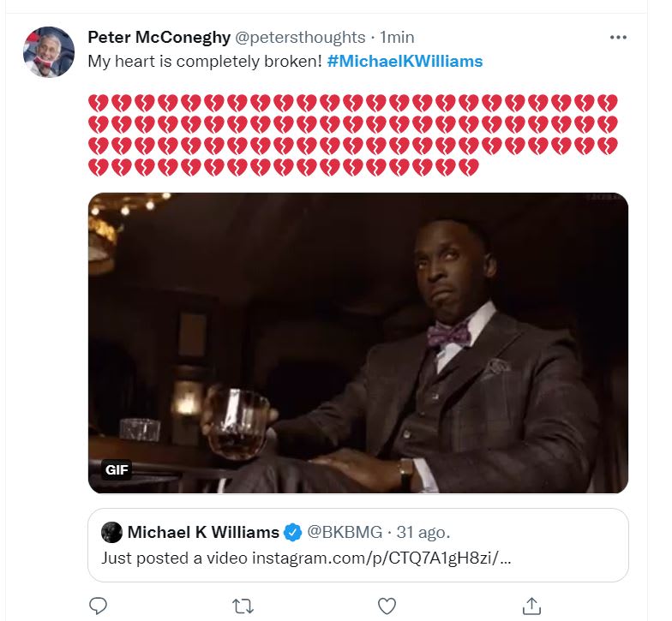Click the Michael K Williams quoted name
672x621 pixels.
[x=203, y=532]
